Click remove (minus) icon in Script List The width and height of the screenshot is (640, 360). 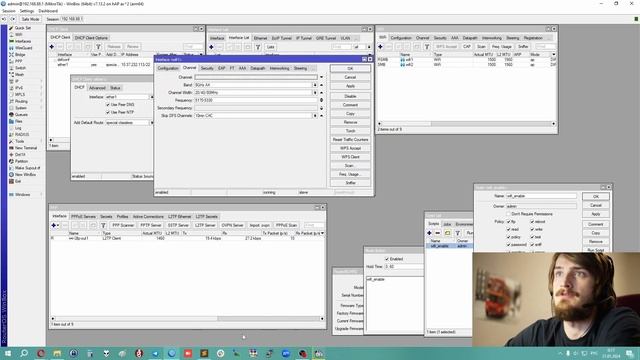click(x=438, y=233)
